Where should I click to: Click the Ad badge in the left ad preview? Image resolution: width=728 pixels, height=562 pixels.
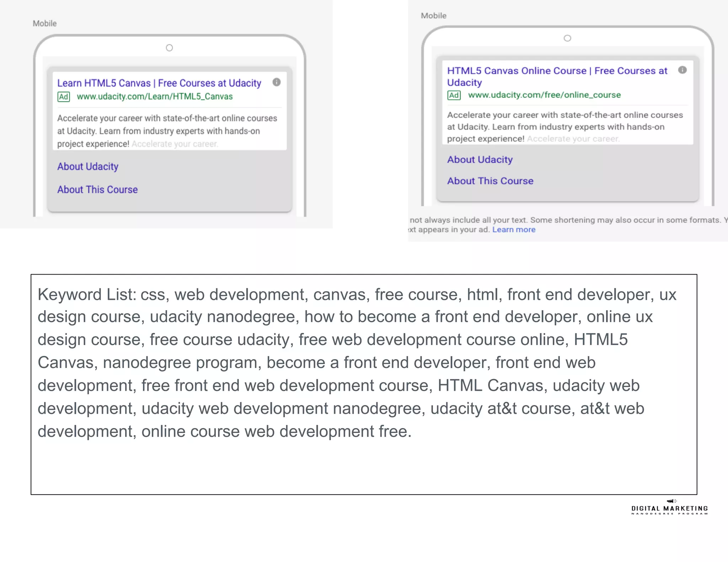click(64, 97)
